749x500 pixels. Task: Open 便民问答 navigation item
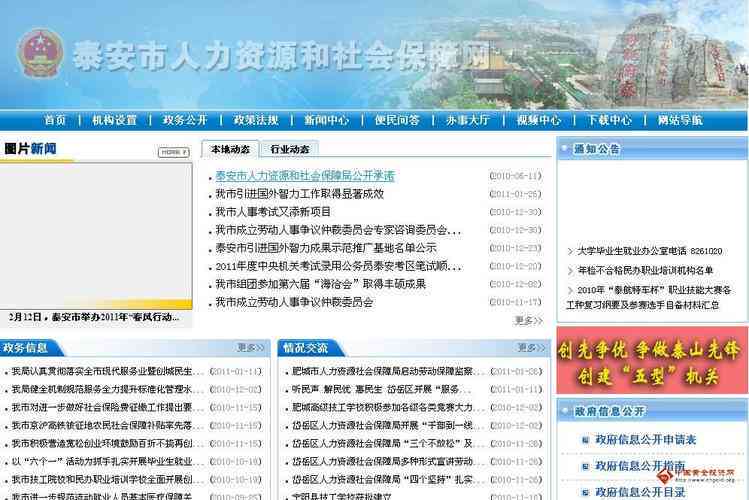[397, 120]
